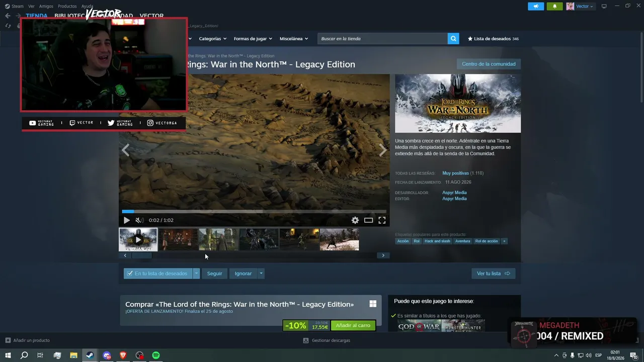The width and height of the screenshot is (644, 362).
Task: Open the Productos menu
Action: [67, 6]
